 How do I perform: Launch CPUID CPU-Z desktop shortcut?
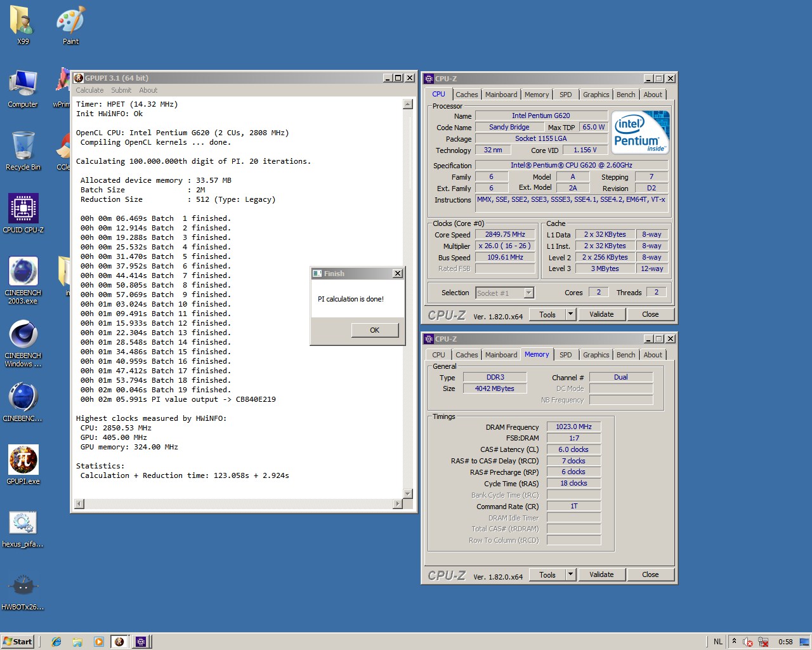pyautogui.click(x=23, y=214)
